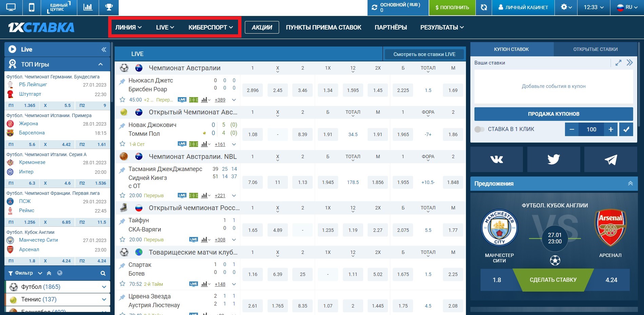The height and width of the screenshot is (315, 644).
Task: Expand Тайфун match details chevron
Action: coord(234,240)
